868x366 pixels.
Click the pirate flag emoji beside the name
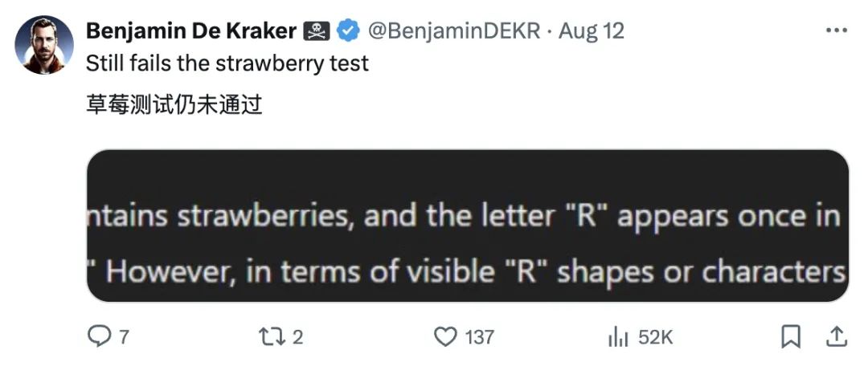315,31
